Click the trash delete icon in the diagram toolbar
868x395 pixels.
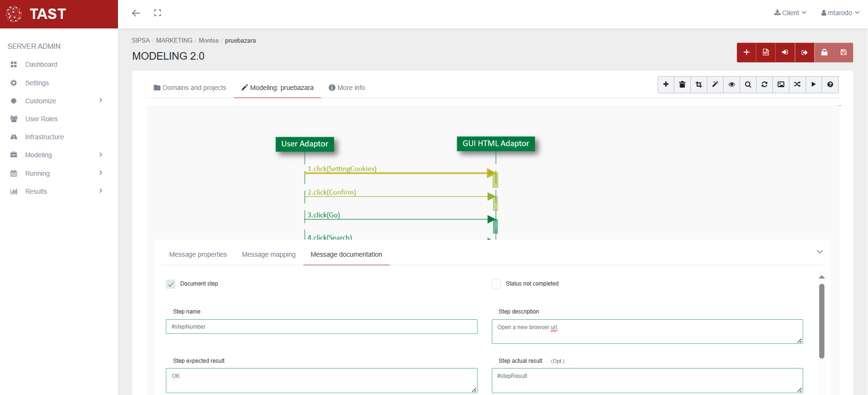pyautogui.click(x=682, y=85)
